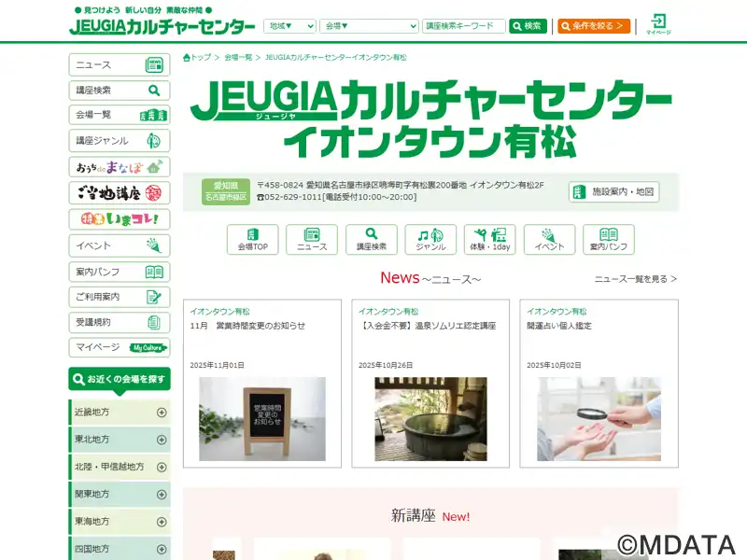Click the ジャンル music-note icon button

pyautogui.click(x=430, y=240)
